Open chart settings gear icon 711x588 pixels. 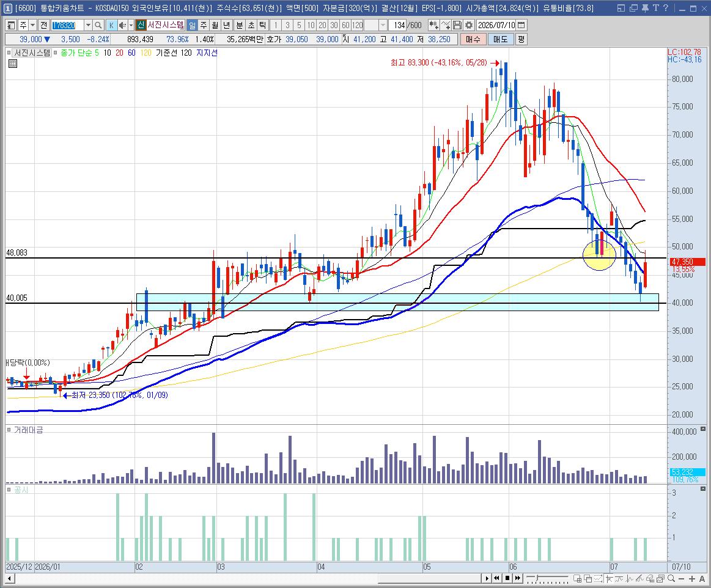tap(468, 26)
